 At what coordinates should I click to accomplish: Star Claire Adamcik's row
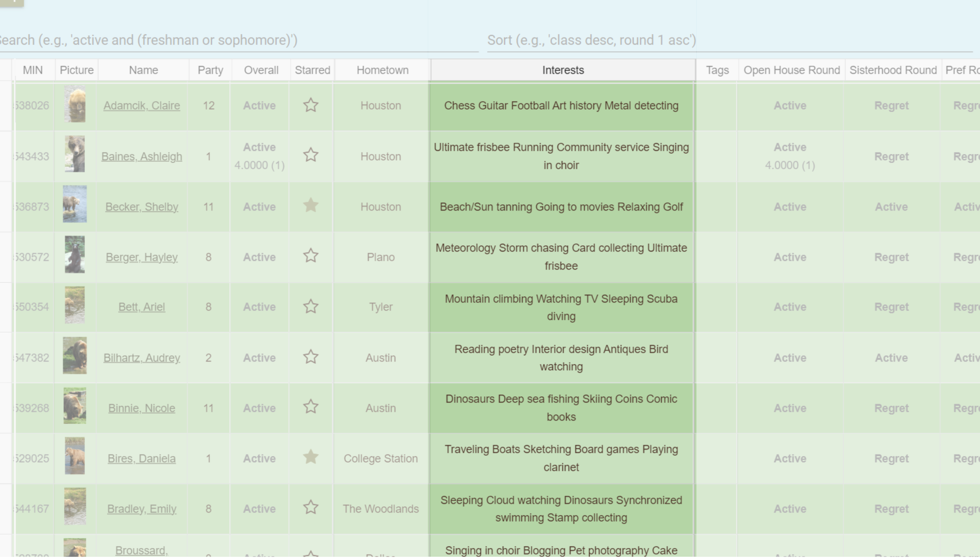[x=310, y=105]
